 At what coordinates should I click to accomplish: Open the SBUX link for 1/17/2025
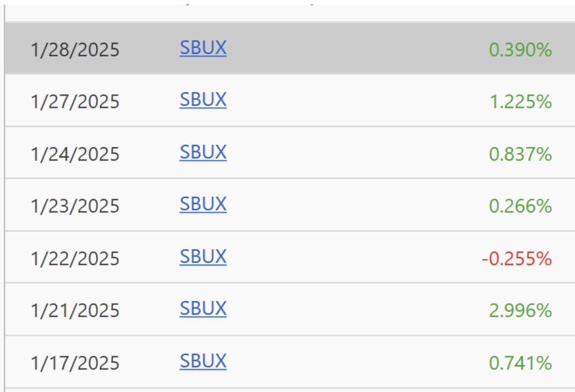coord(203,361)
